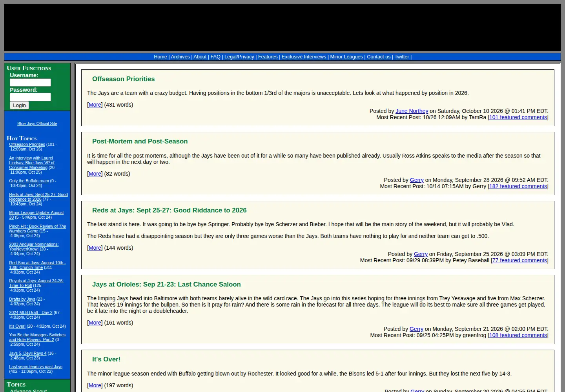Go to the Archives page
The image size is (565, 392).
tap(180, 57)
